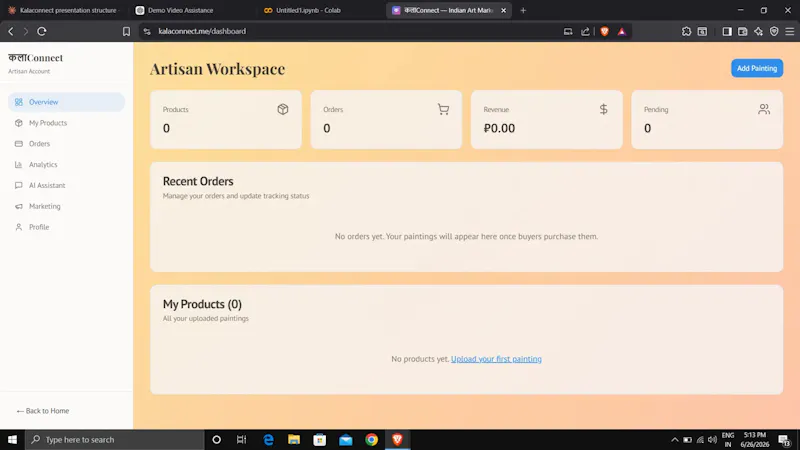The width and height of the screenshot is (800, 450).
Task: Click the Connect logo in sidebar
Action: [x=35, y=58]
